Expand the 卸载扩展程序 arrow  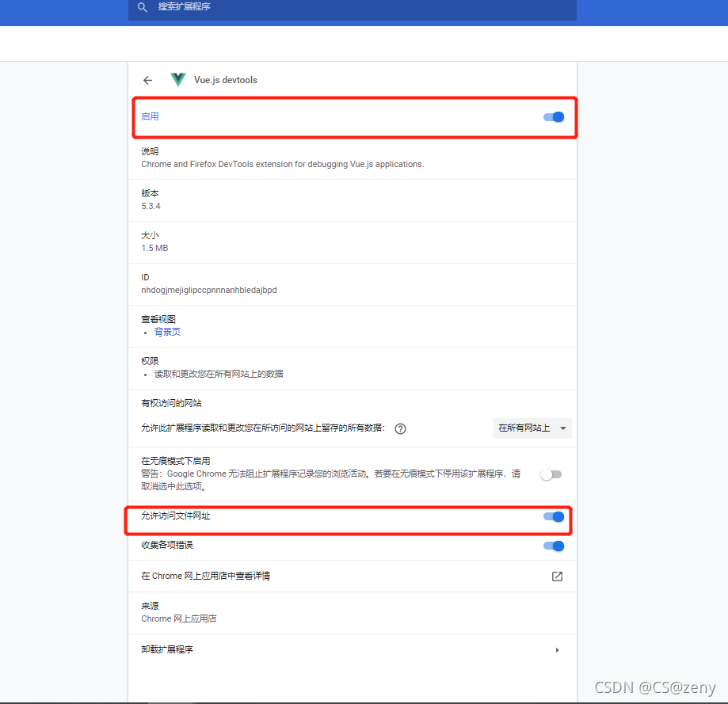pos(557,650)
